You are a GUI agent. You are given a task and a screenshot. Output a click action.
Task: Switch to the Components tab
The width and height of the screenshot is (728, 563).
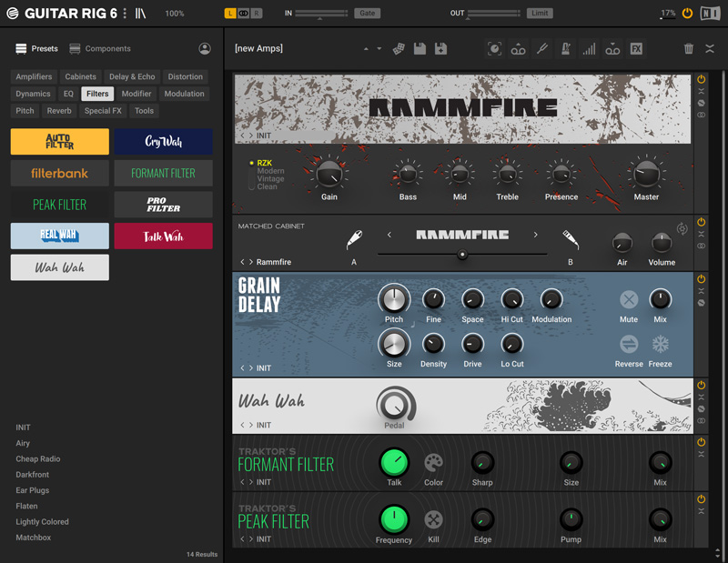tap(100, 49)
